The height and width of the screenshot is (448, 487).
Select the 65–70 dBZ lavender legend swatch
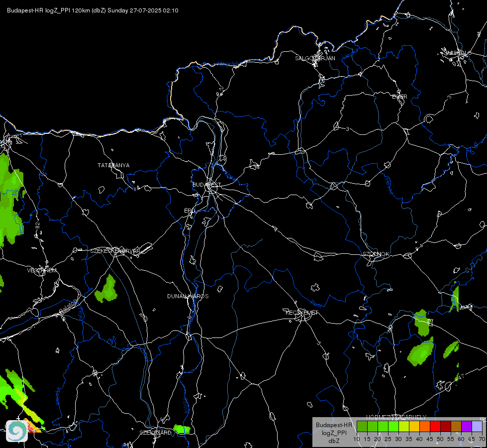pos(477,426)
